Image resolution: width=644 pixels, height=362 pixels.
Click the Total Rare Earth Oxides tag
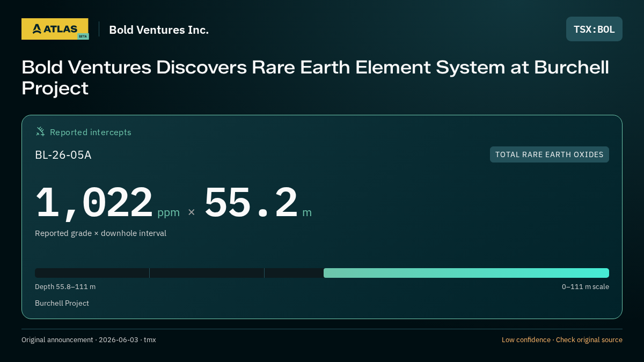click(x=549, y=154)
